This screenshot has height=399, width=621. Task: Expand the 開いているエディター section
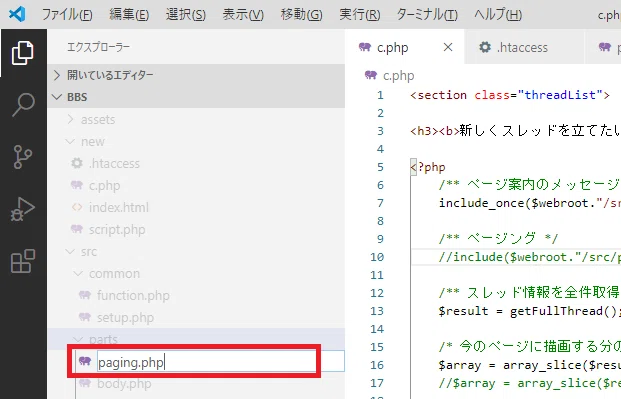pyautogui.click(x=57, y=75)
